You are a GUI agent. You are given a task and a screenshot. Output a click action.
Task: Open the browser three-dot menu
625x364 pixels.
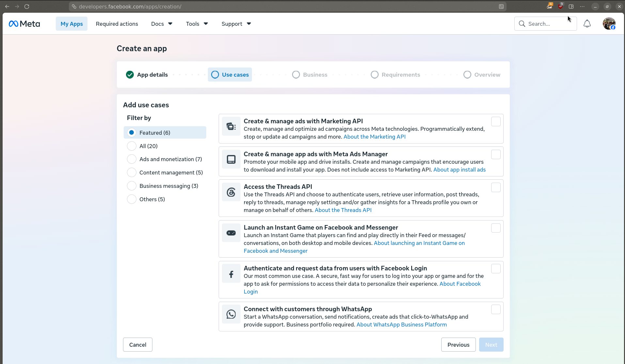[x=582, y=7]
